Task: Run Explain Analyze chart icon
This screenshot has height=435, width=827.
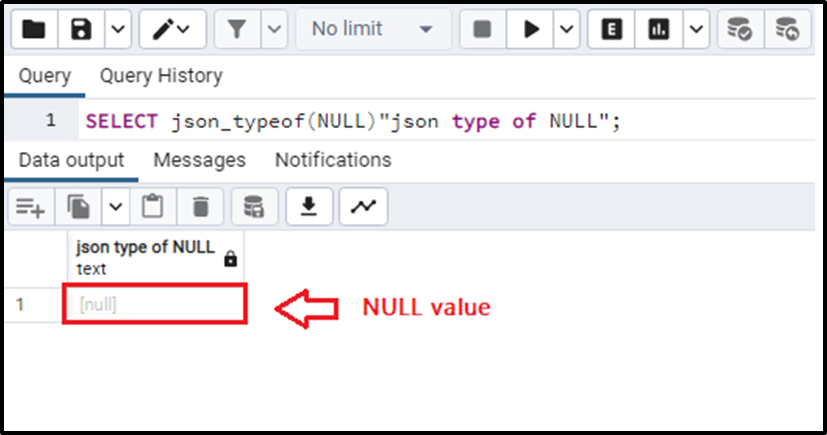Action: pyautogui.click(x=659, y=29)
